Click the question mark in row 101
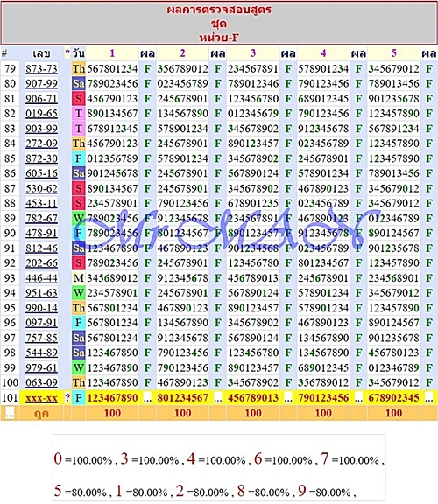Screen dimensions: 438x504 [67, 398]
